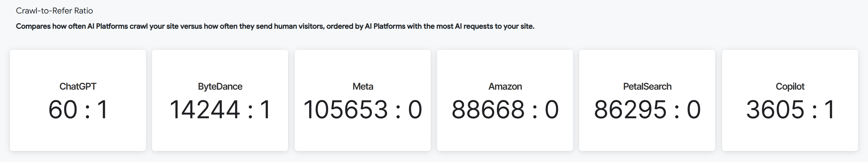Click the ByteDance platform label

click(220, 86)
